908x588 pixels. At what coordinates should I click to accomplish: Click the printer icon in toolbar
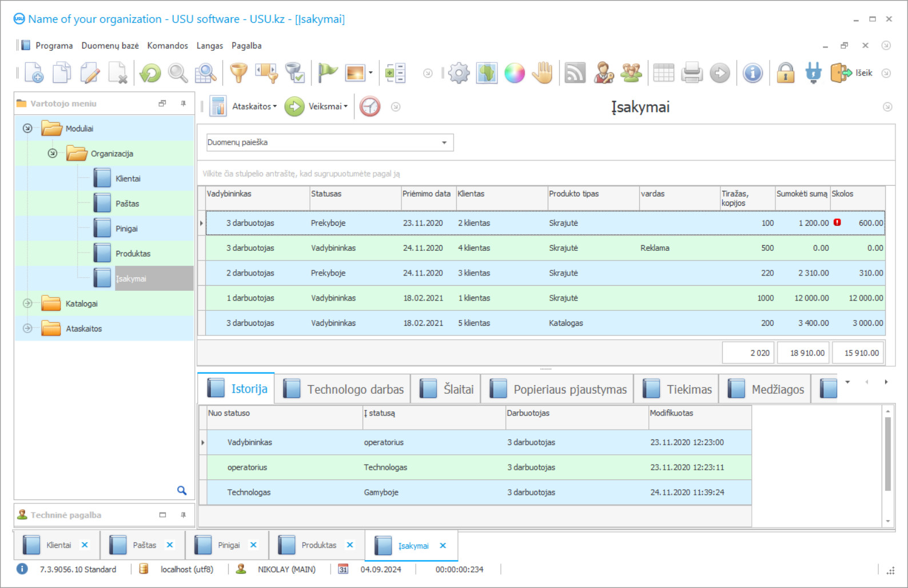pos(692,73)
